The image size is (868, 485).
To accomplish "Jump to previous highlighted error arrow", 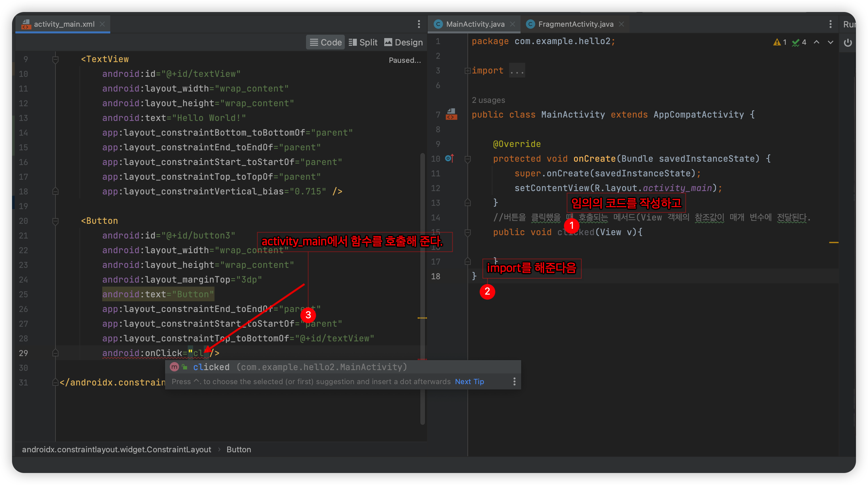I will (817, 42).
